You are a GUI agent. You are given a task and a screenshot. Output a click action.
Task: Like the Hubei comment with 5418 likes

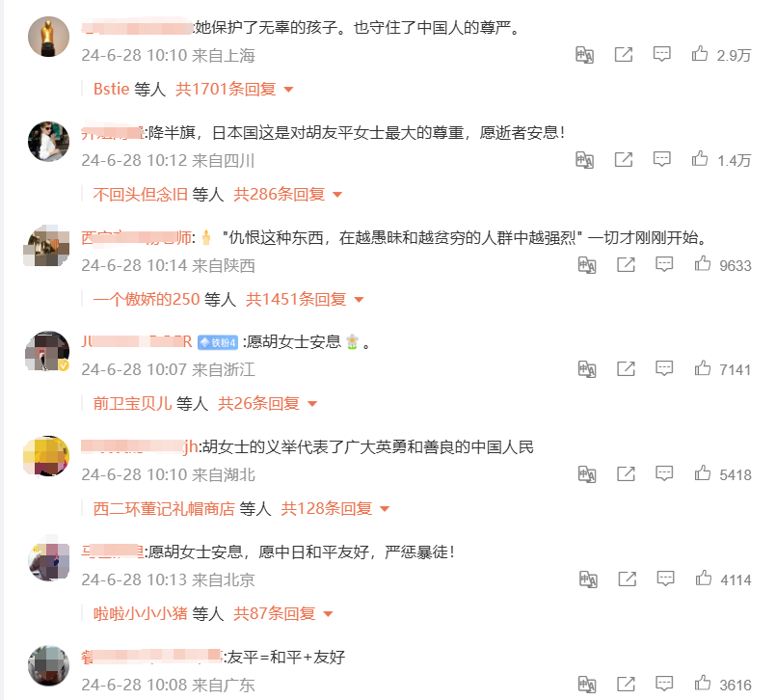pos(703,473)
